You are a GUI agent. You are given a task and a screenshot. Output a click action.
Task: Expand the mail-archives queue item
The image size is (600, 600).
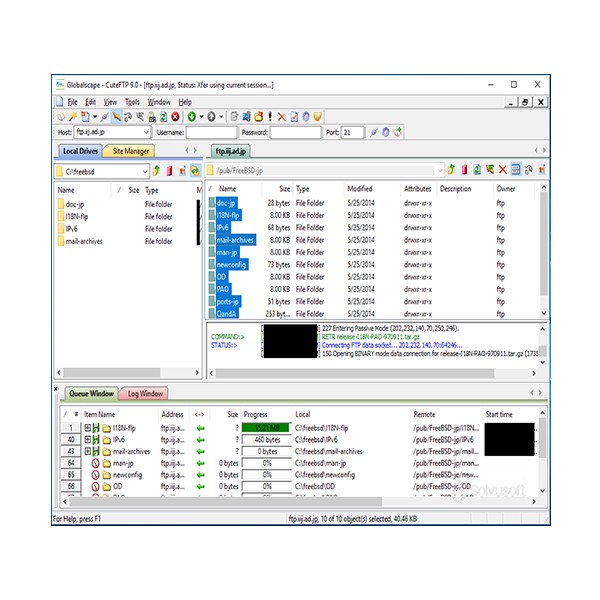(x=88, y=451)
